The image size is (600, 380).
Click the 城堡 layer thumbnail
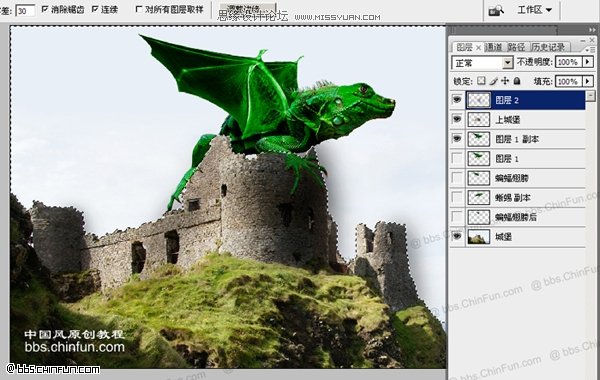click(479, 237)
